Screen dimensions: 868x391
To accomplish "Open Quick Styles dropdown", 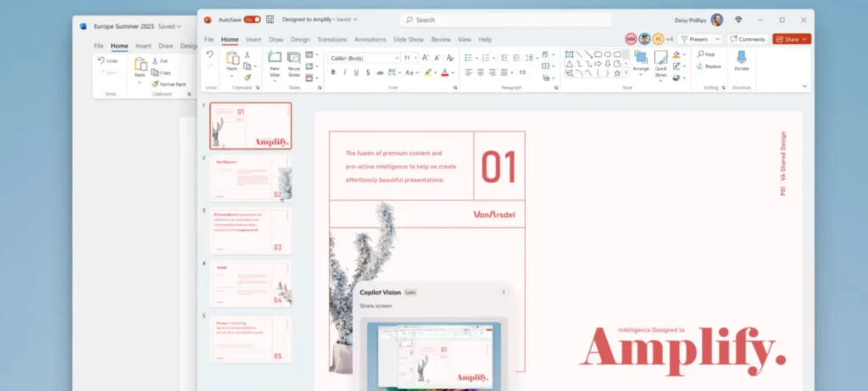I will click(x=661, y=66).
